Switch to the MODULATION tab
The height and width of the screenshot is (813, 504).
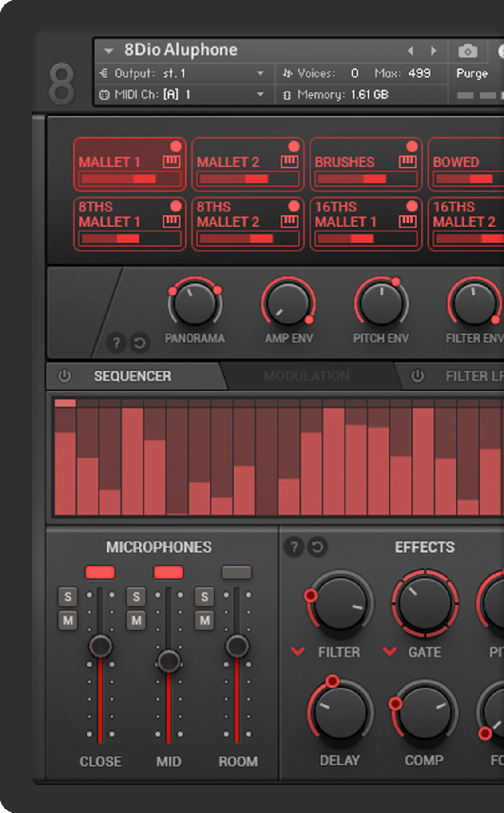(x=307, y=376)
